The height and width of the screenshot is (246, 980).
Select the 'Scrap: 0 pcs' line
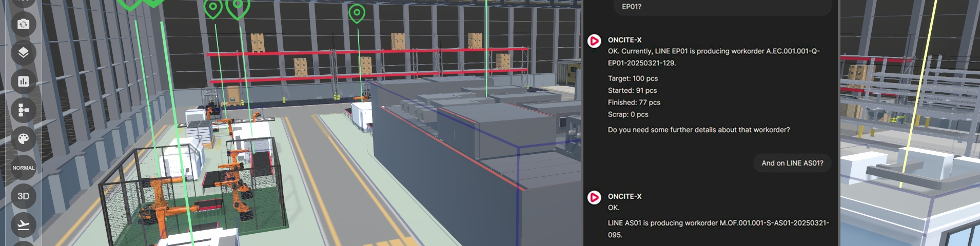tap(628, 114)
